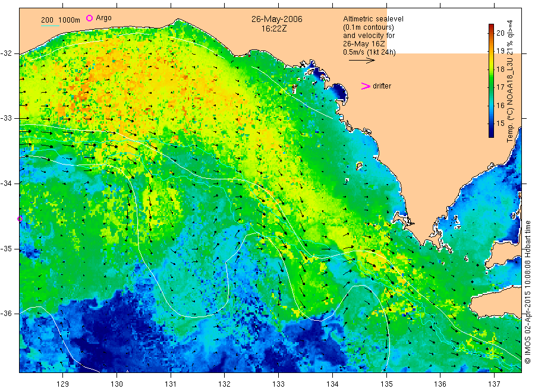Image resolution: width=535 pixels, height=392 pixels.
Task: Click the cyan line under the 200 label
Action: pyautogui.click(x=50, y=26)
